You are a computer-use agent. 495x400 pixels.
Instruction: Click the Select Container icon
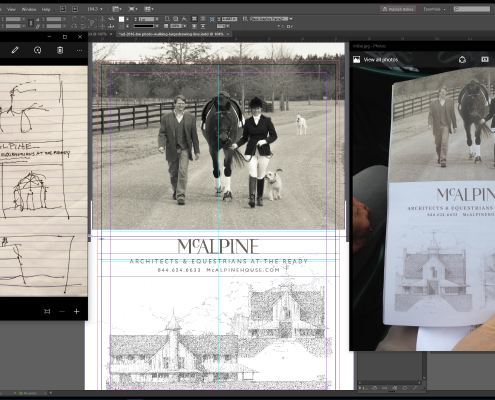coord(103,19)
